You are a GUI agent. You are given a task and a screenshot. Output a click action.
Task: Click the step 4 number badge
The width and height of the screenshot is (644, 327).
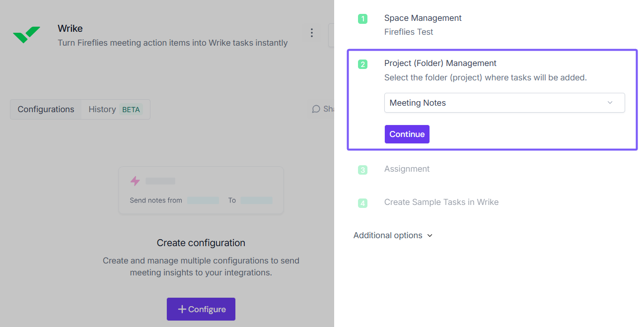point(362,203)
